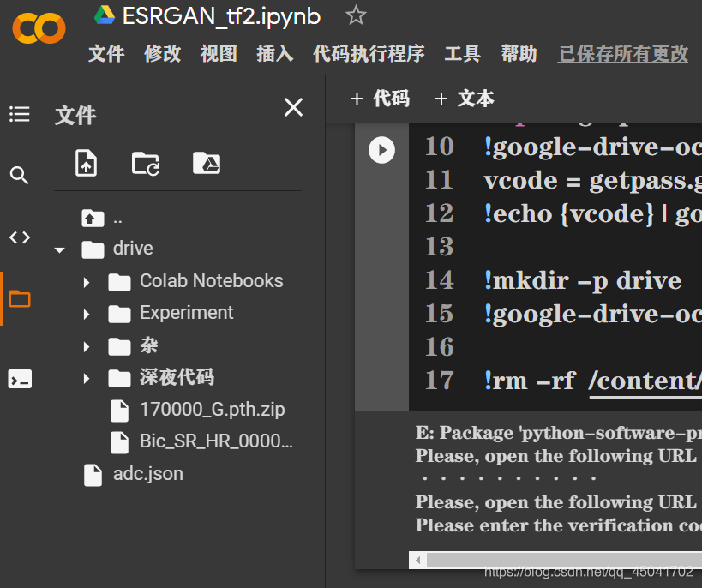Mount Google Drive from files toolbar
Viewport: 702px width, 588px height.
pyautogui.click(x=207, y=163)
